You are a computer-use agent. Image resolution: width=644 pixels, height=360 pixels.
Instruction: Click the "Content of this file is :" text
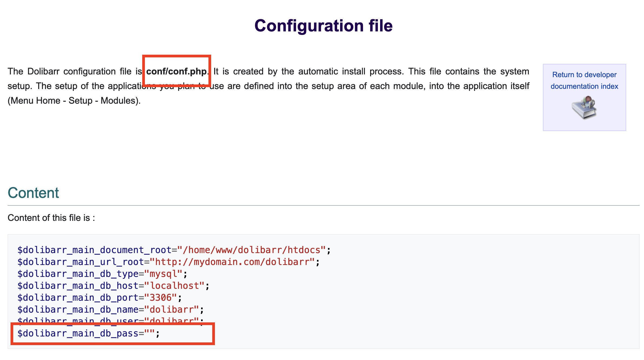pos(51,218)
